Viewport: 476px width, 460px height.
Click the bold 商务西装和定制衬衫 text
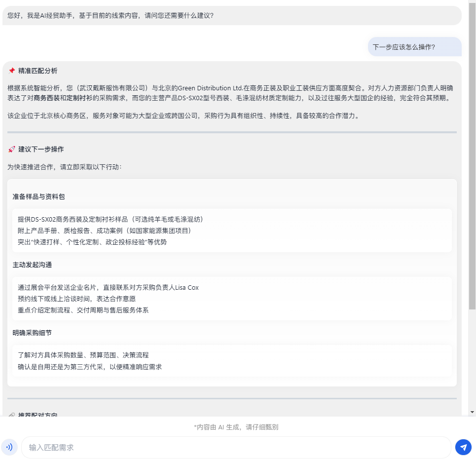(x=63, y=98)
